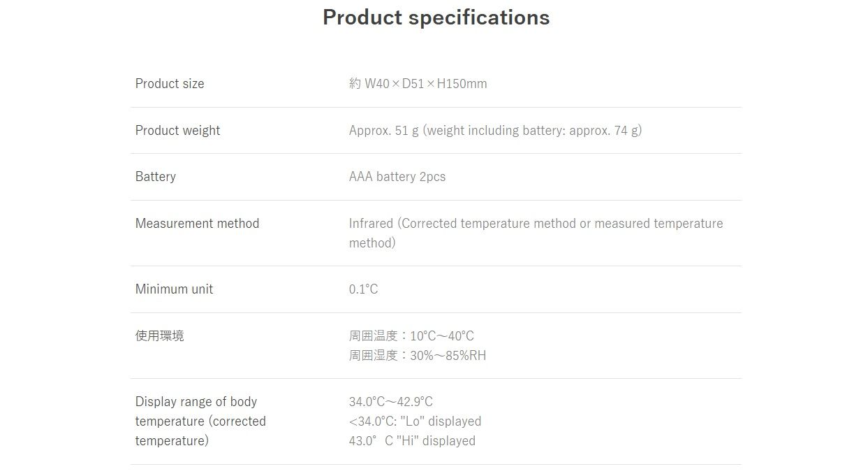Click the "Hi" displayed line
The height and width of the screenshot is (476, 868).
(x=412, y=441)
